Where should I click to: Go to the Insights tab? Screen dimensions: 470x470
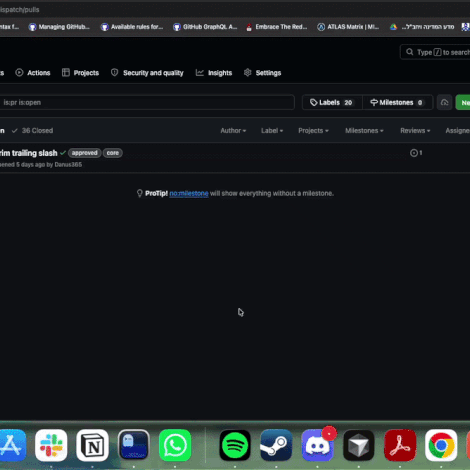tap(214, 73)
